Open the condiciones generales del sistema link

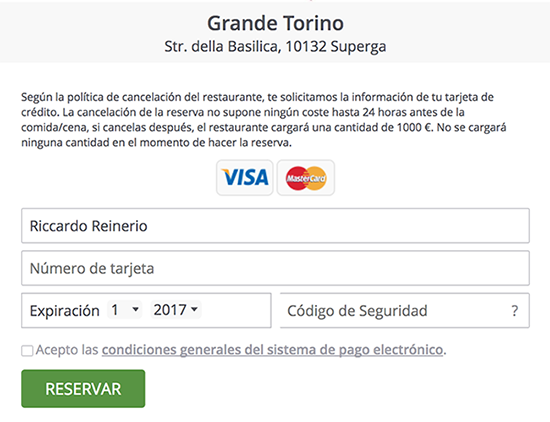tap(273, 350)
